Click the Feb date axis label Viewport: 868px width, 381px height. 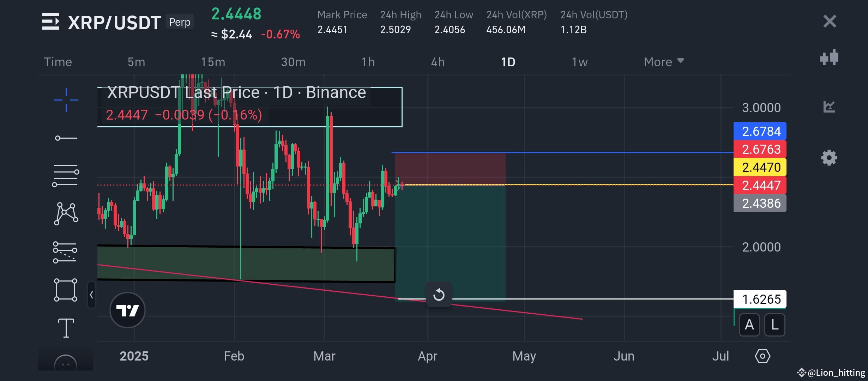pyautogui.click(x=234, y=356)
